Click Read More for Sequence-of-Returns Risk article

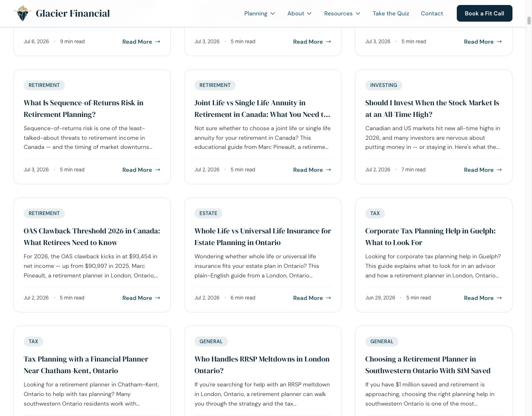pyautogui.click(x=141, y=170)
